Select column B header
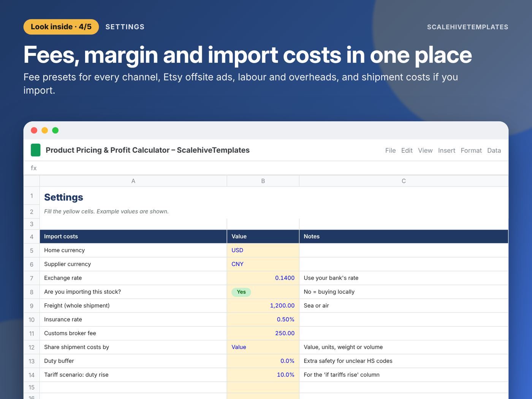The height and width of the screenshot is (399, 532). tap(263, 181)
